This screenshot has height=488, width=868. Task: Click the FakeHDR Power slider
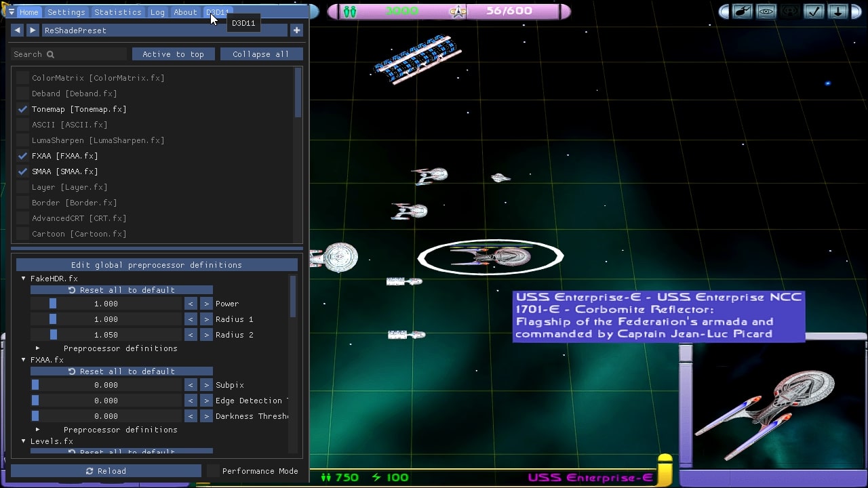pos(106,304)
